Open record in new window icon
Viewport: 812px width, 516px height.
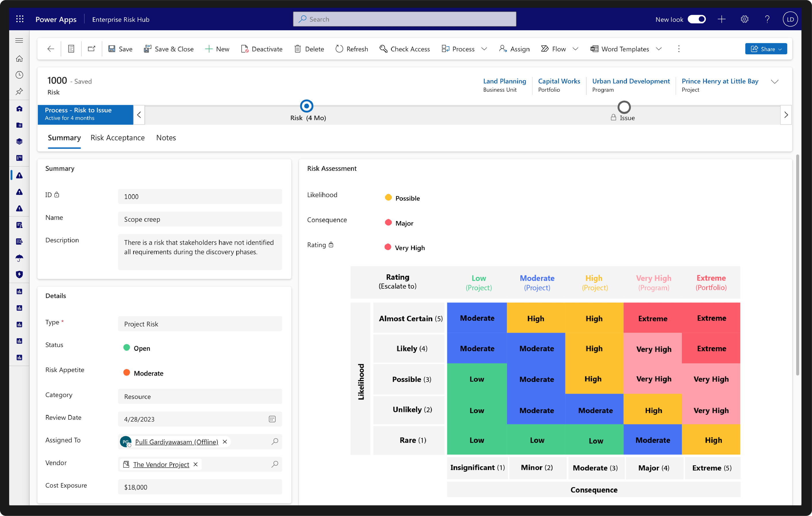pos(91,49)
